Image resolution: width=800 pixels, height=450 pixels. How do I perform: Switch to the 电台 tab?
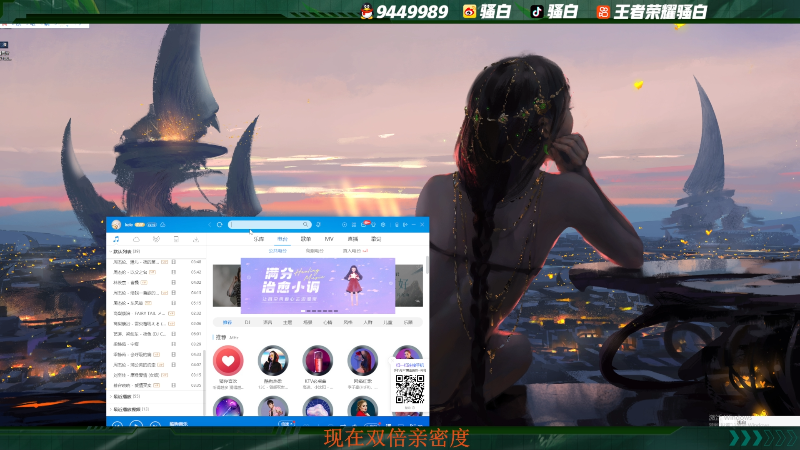click(x=282, y=239)
